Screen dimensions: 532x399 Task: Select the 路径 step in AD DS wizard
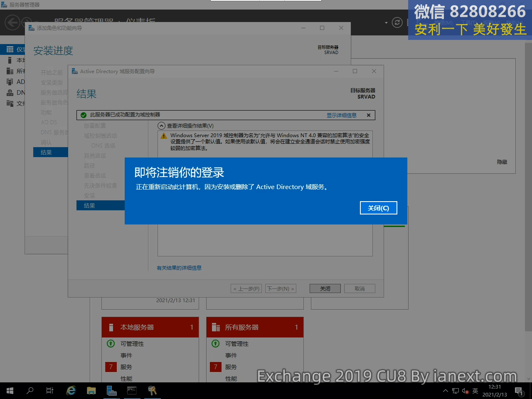coord(89,165)
